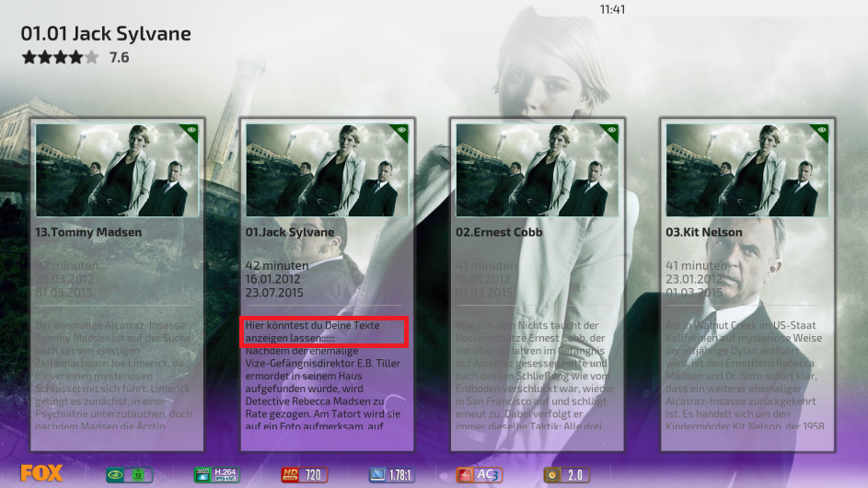The width and height of the screenshot is (868, 488).
Task: Click the star rating under the title
Action: (61, 57)
